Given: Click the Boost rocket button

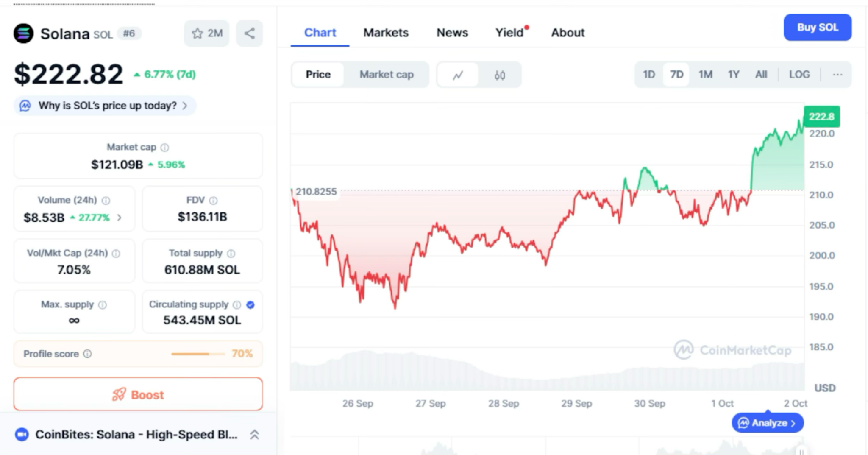Looking at the screenshot, I should click(x=138, y=395).
